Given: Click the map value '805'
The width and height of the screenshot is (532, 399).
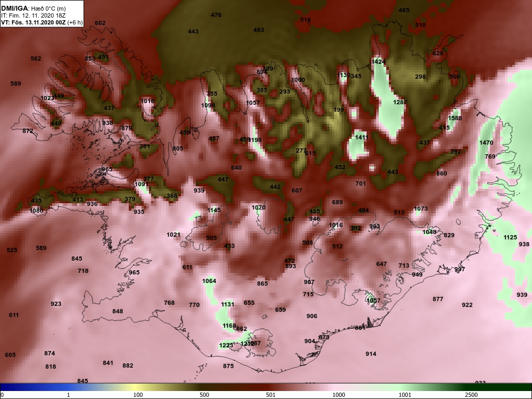Looking at the screenshot, I should click(178, 148).
